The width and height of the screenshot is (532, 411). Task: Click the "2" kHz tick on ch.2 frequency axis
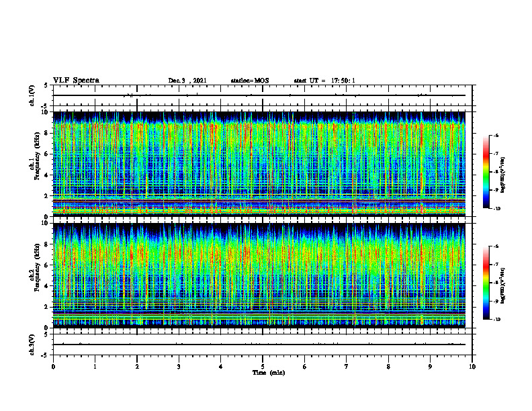(x=47, y=307)
